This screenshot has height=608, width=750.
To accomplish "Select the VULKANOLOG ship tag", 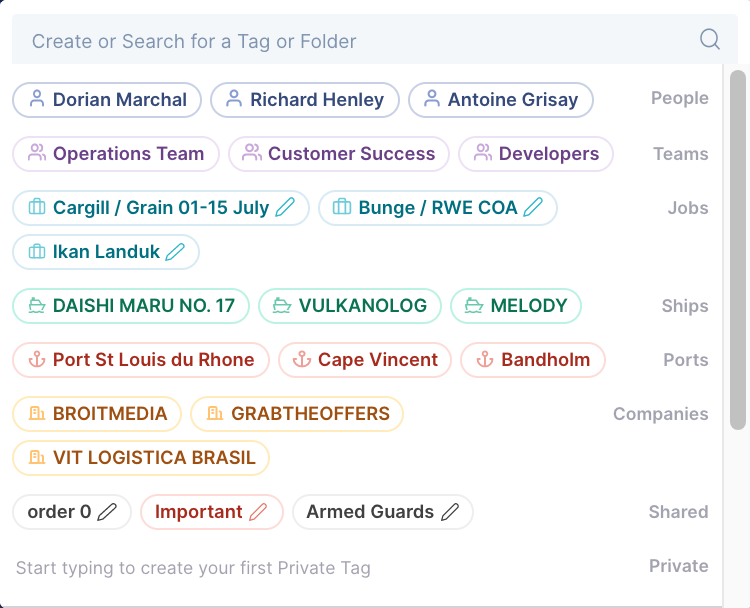I will coord(349,306).
